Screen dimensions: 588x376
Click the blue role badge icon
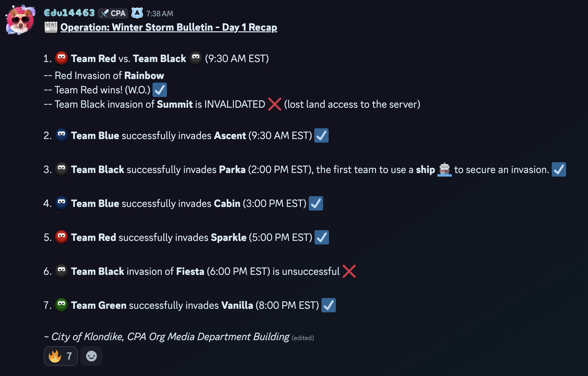(x=137, y=13)
